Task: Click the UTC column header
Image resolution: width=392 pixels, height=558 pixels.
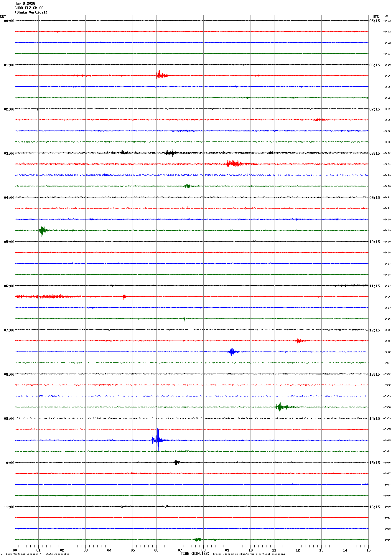Action: tap(375, 17)
